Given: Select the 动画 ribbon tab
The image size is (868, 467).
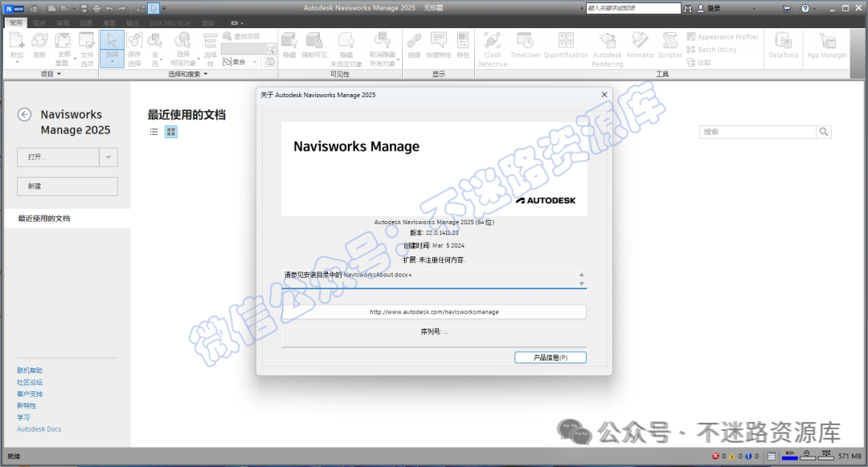Looking at the screenshot, I should [x=86, y=23].
